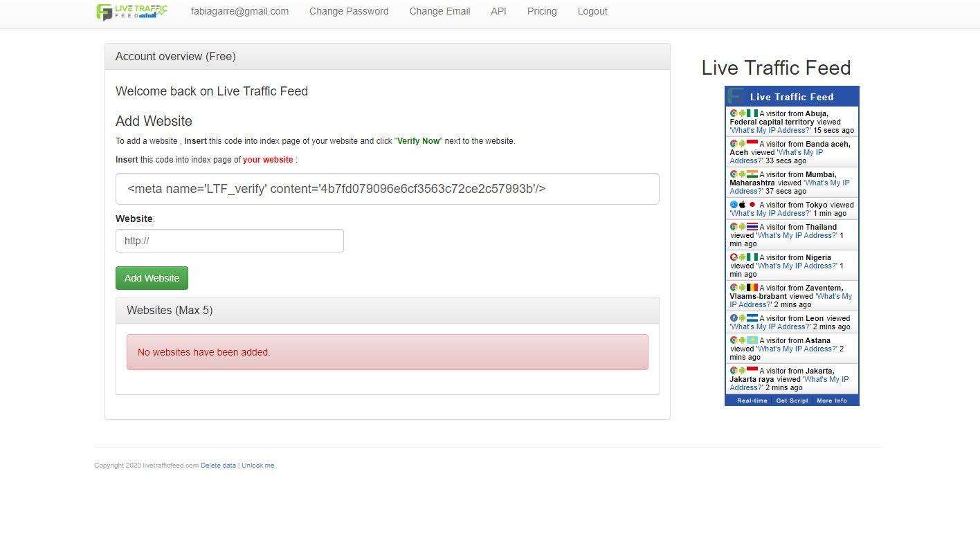980x534 pixels.
Task: Click Chrome icon in Abuja visitor row
Action: 734,113
